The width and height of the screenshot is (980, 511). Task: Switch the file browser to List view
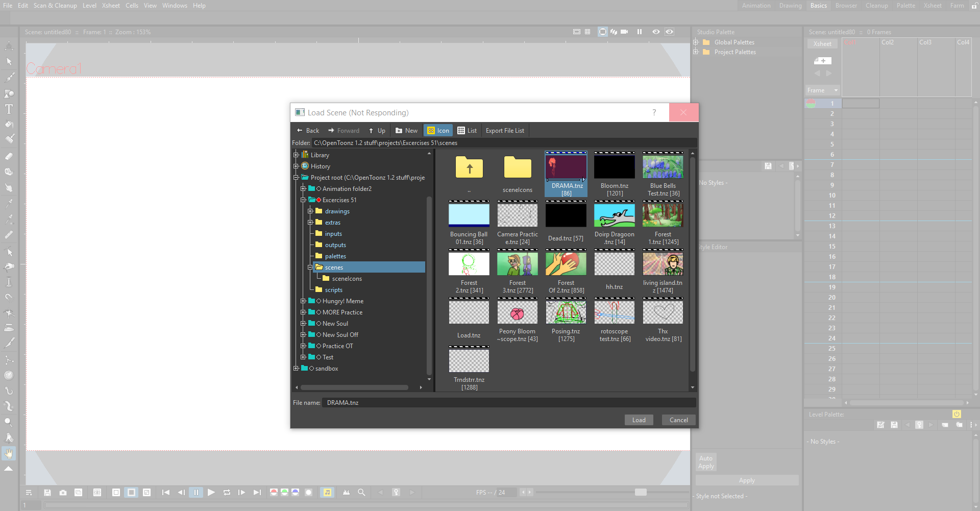tap(467, 130)
